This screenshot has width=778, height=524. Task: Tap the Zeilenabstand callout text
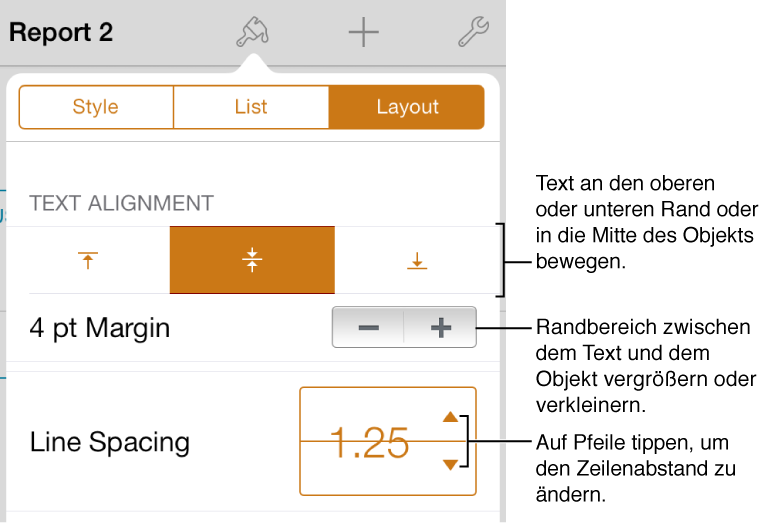pos(635,468)
